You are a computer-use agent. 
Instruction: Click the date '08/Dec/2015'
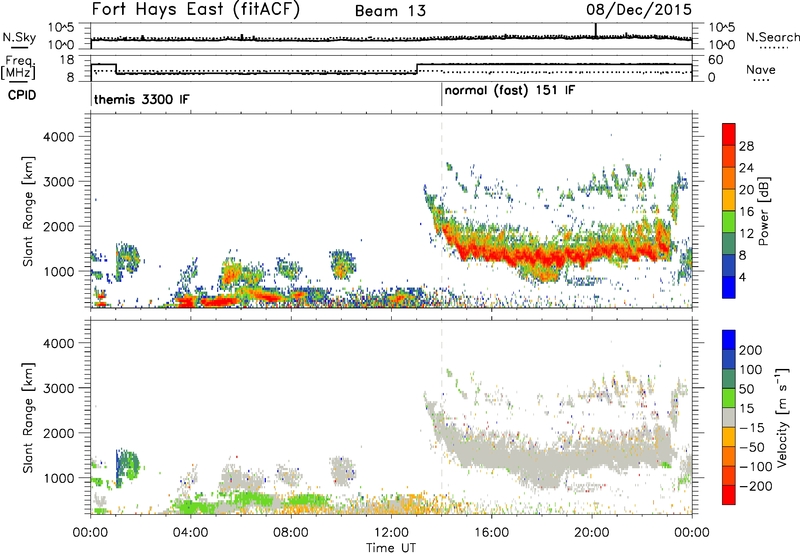[x=639, y=10]
